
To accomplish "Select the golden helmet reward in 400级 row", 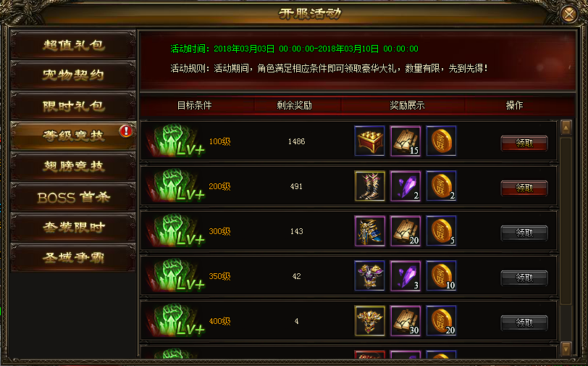I will [369, 321].
